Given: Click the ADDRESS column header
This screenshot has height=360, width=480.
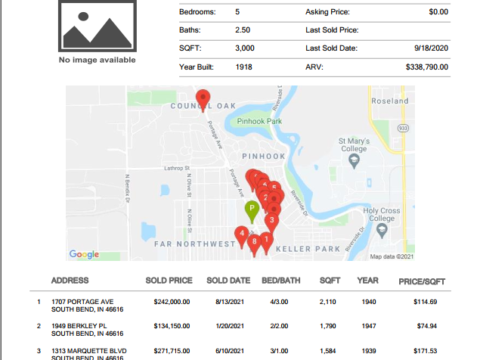Looking at the screenshot, I should [70, 280].
